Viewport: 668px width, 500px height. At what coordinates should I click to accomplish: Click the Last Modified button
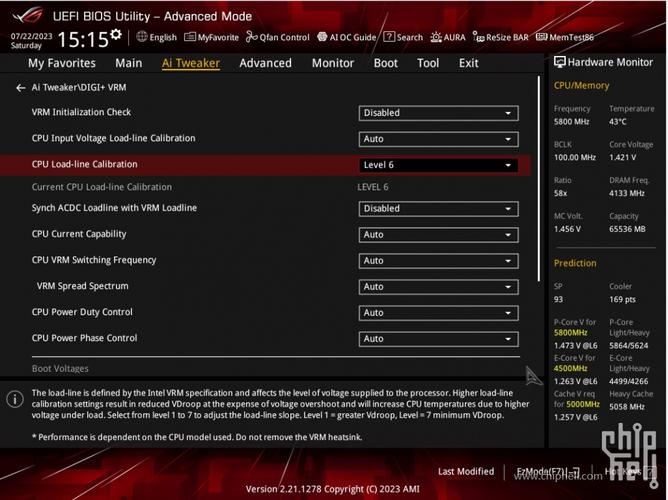466,471
